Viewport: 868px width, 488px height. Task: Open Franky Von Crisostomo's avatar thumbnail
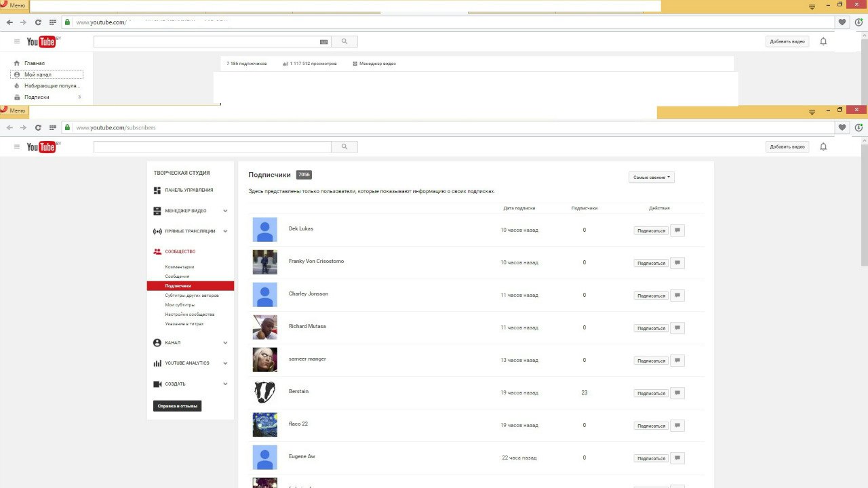pyautogui.click(x=264, y=262)
